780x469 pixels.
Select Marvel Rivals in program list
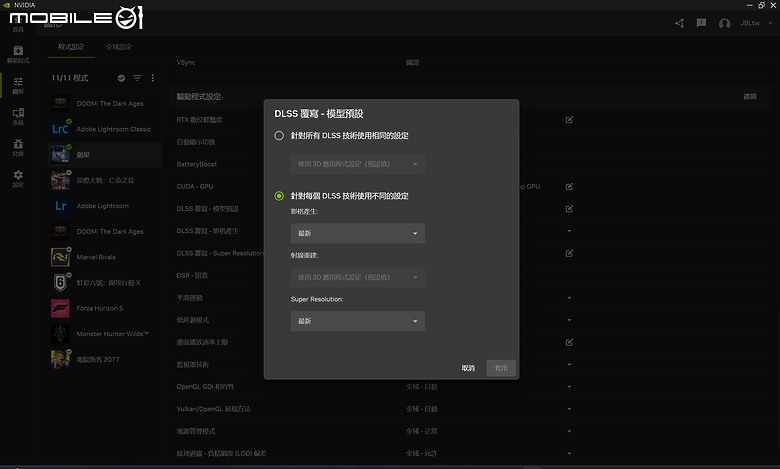coord(104,257)
